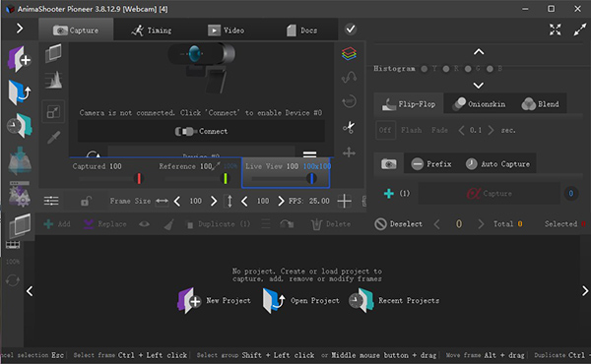Select the Blend tab
This screenshot has height=364, width=591.
(x=540, y=104)
